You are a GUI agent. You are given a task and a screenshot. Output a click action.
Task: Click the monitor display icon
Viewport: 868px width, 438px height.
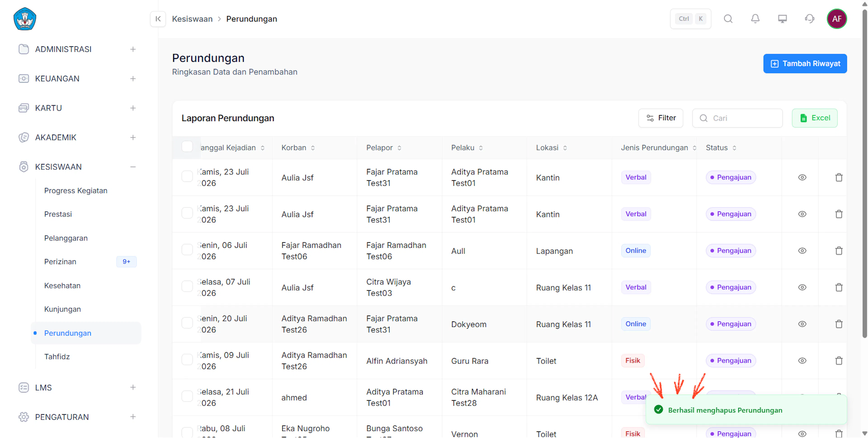click(x=782, y=19)
